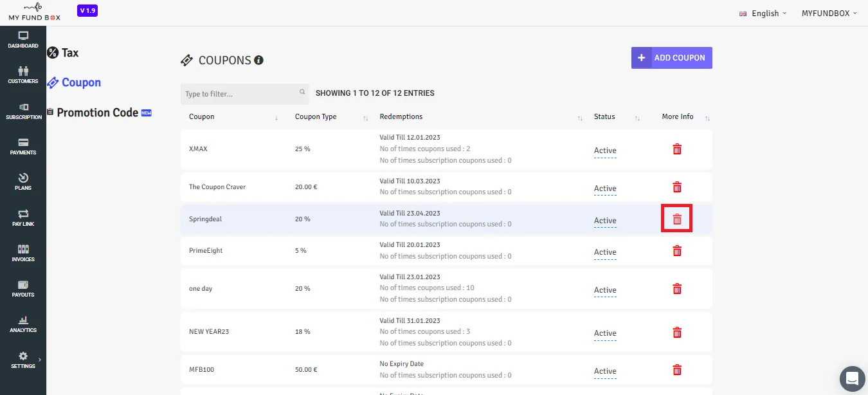
Task: Open Pay Link in sidebar
Action: [x=23, y=218]
